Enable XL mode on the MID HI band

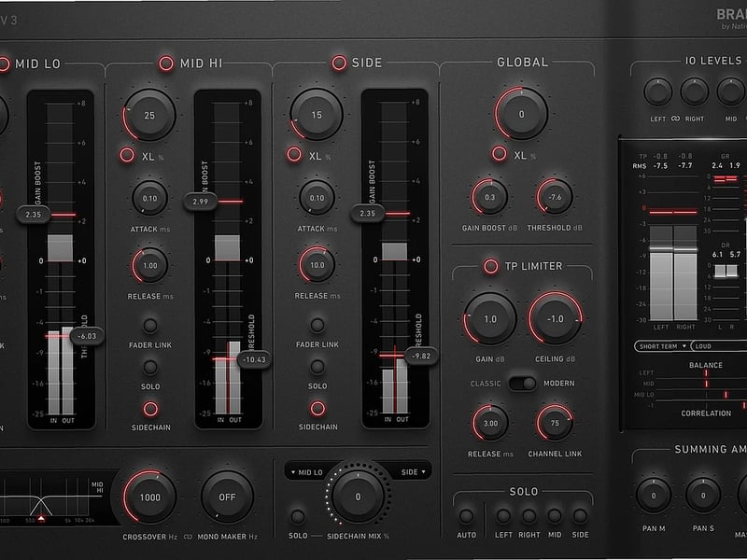[x=126, y=154]
